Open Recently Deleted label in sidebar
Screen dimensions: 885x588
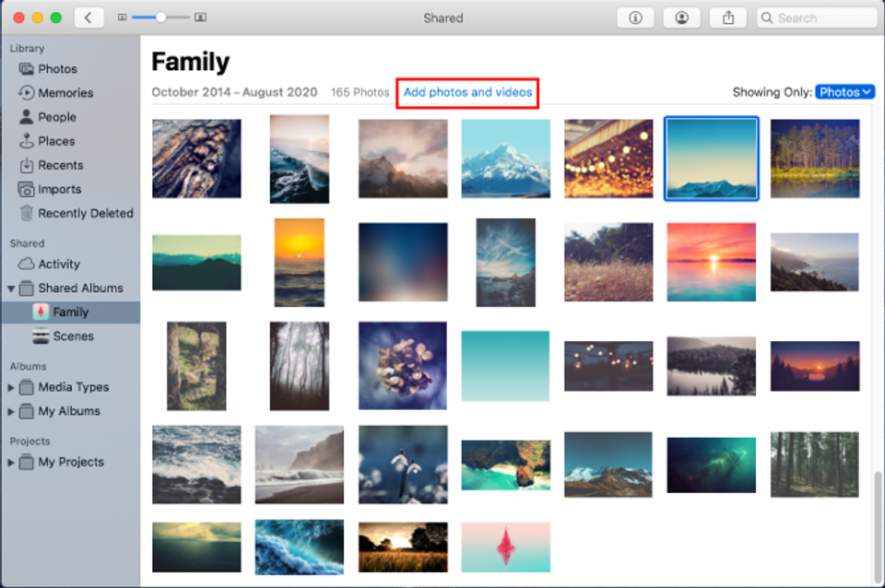click(x=86, y=213)
